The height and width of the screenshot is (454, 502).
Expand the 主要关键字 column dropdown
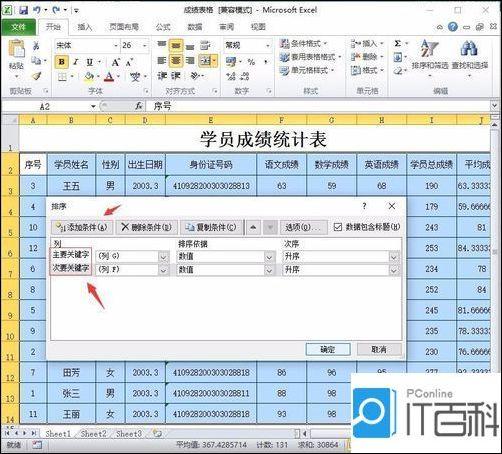[164, 257]
